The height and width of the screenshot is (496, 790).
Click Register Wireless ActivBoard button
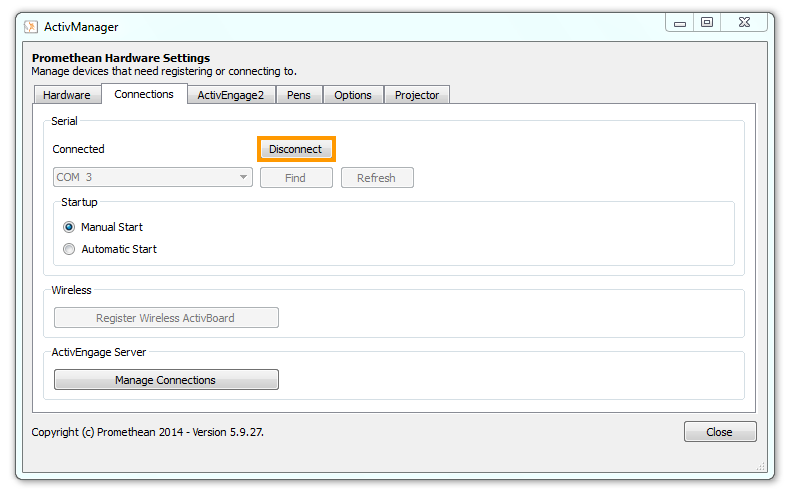(x=166, y=318)
